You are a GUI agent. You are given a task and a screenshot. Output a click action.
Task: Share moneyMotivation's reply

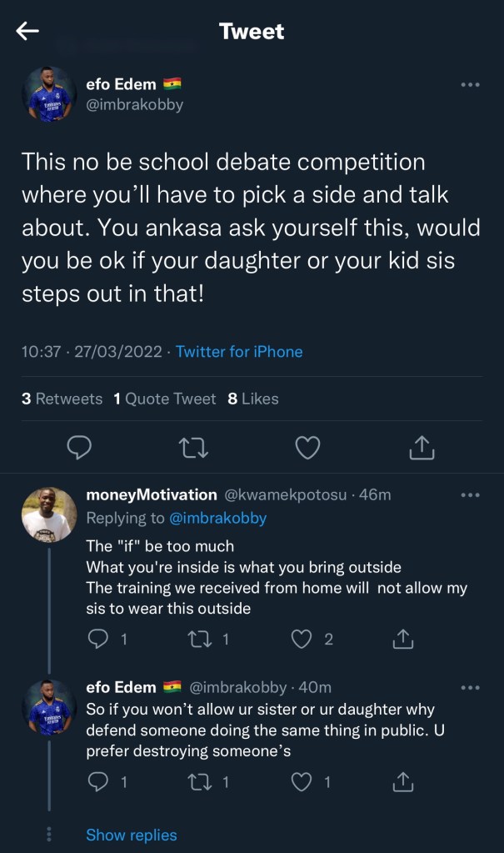coord(402,640)
